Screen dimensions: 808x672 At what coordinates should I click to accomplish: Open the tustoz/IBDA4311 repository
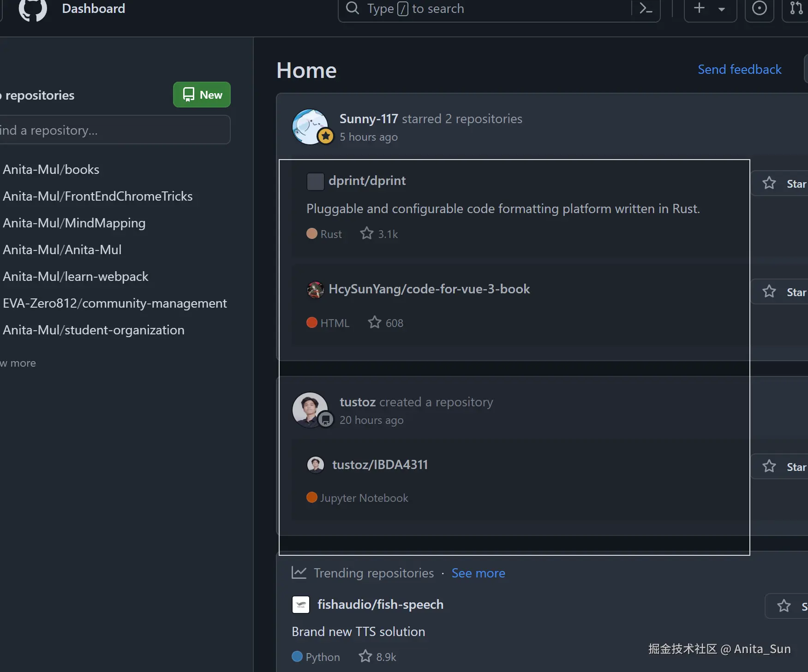click(380, 464)
